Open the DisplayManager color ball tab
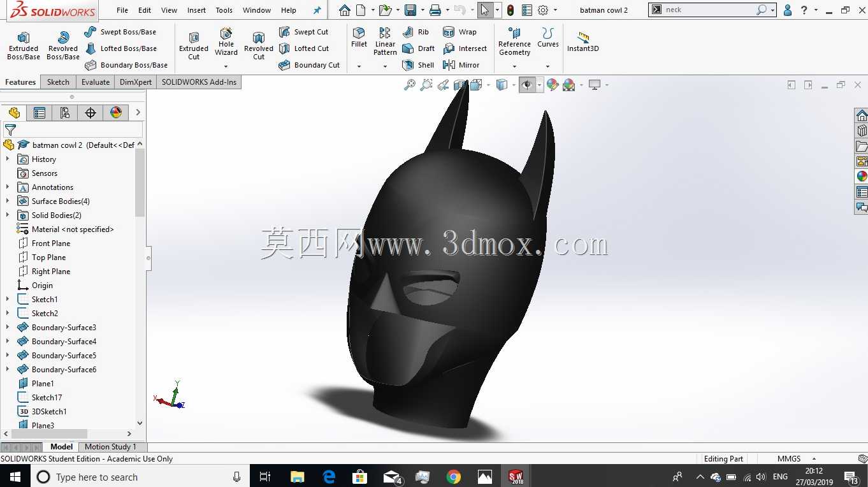Screen dimensions: 868x487 click(x=116, y=113)
